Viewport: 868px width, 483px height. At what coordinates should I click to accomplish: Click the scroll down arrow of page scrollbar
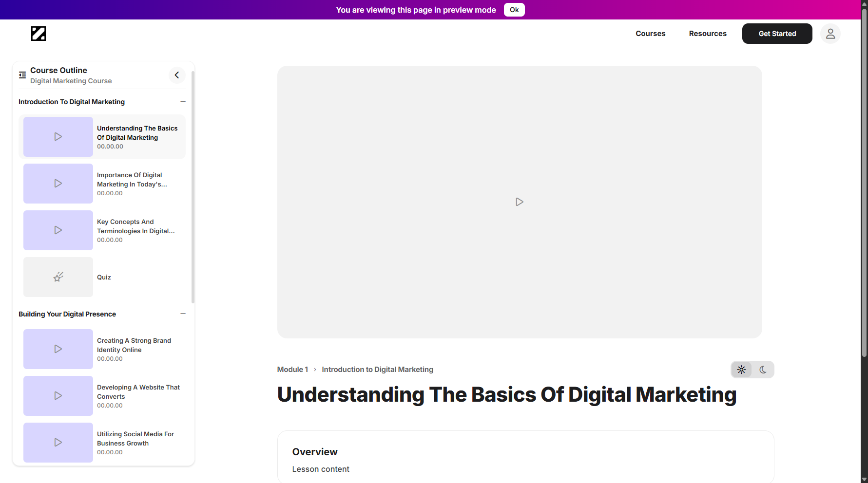click(864, 479)
